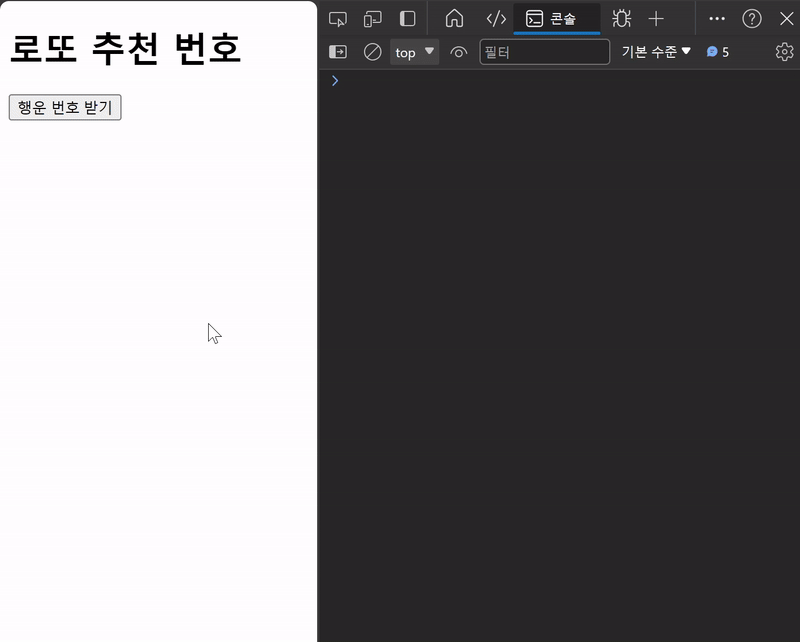The width and height of the screenshot is (800, 642).
Task: Close the DevTools panel
Action: (x=787, y=19)
